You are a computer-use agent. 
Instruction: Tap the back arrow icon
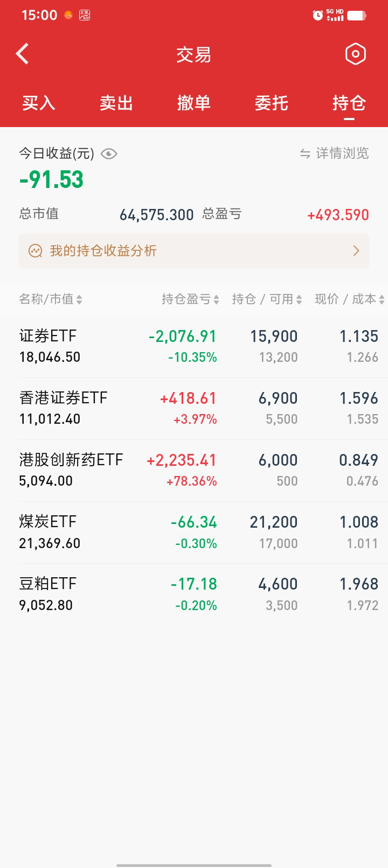pos(23,54)
